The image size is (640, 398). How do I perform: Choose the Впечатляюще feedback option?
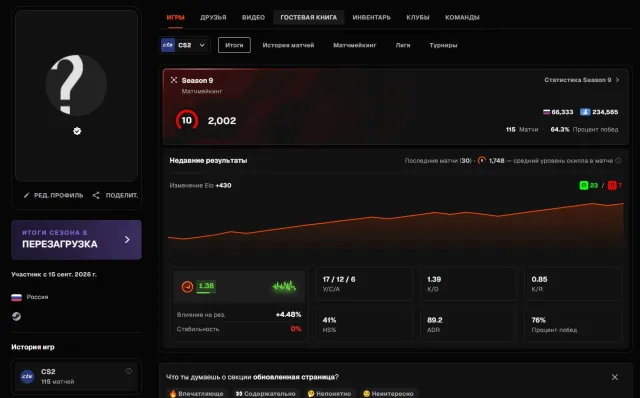click(x=196, y=394)
